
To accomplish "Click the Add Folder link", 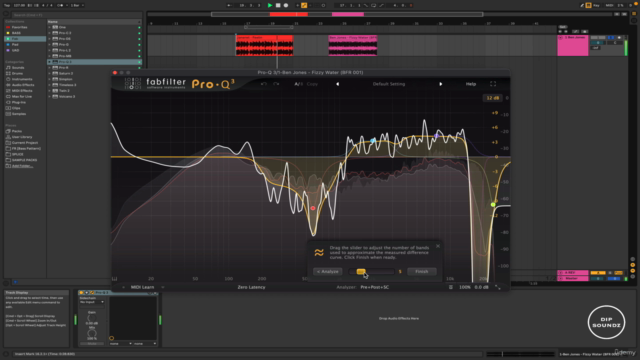I will click(x=22, y=166).
